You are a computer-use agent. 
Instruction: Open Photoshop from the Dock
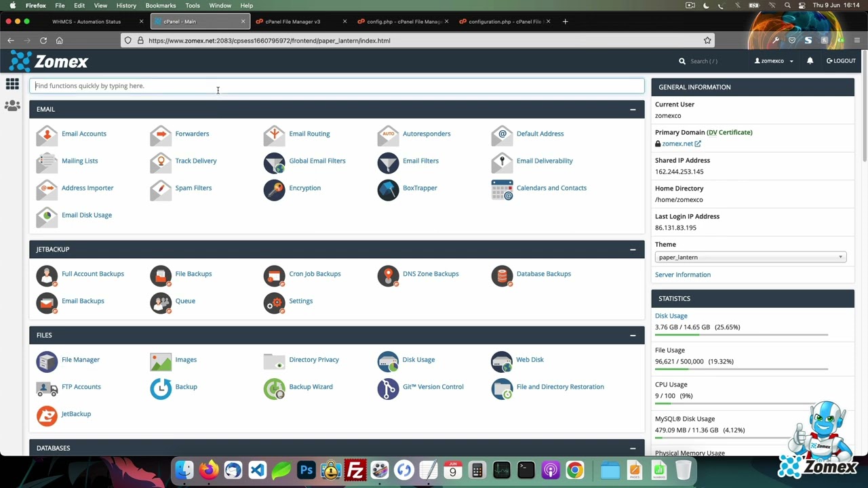pyautogui.click(x=307, y=470)
